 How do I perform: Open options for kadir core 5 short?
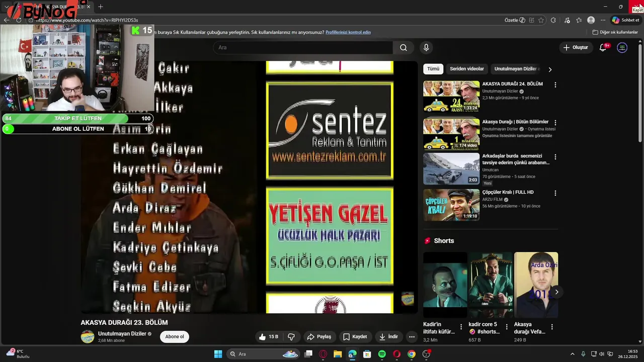(x=507, y=327)
